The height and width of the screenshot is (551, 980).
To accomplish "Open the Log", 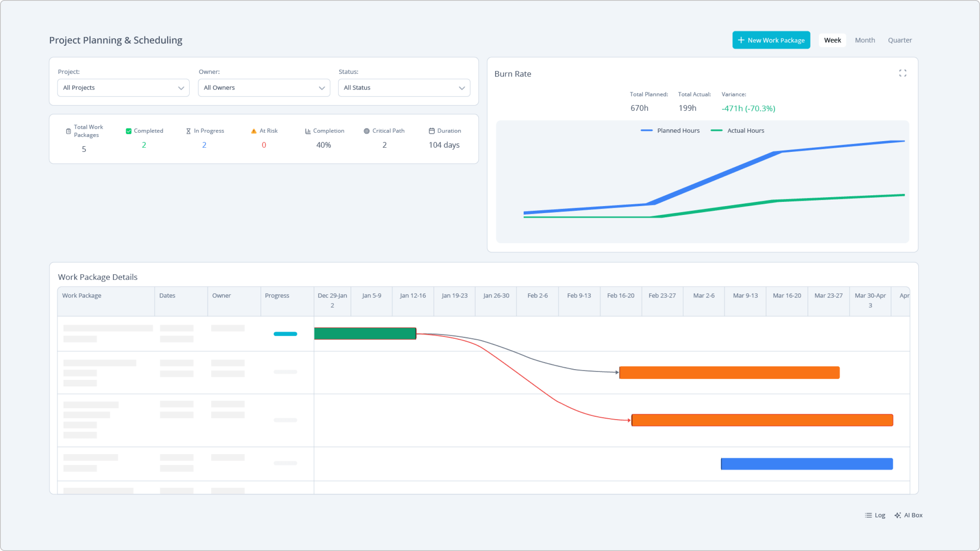I will [874, 515].
